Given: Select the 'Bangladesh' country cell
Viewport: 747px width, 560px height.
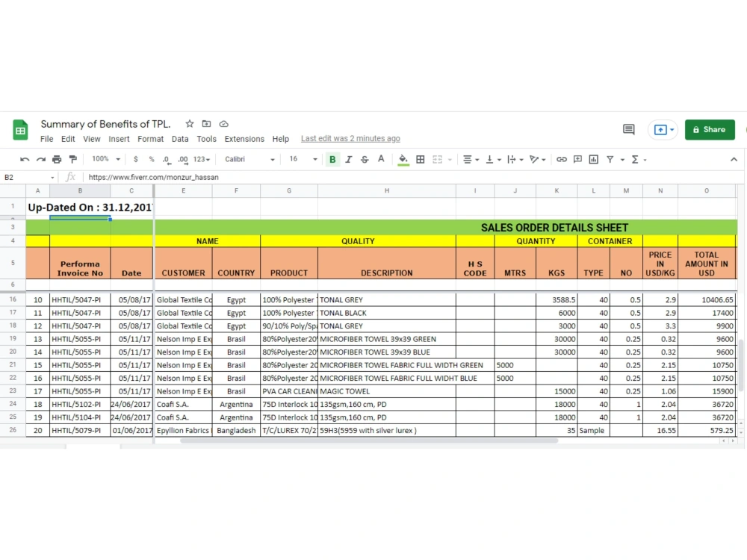Looking at the screenshot, I should point(236,431).
